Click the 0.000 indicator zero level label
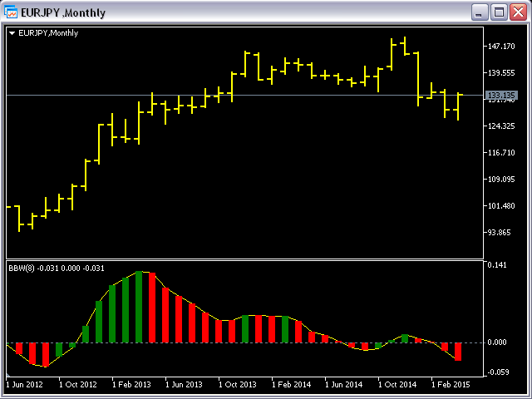532x399 pixels. [500, 342]
